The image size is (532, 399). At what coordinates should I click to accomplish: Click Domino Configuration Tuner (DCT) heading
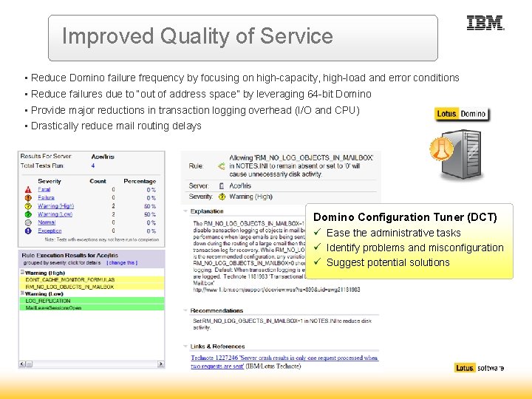(x=405, y=217)
